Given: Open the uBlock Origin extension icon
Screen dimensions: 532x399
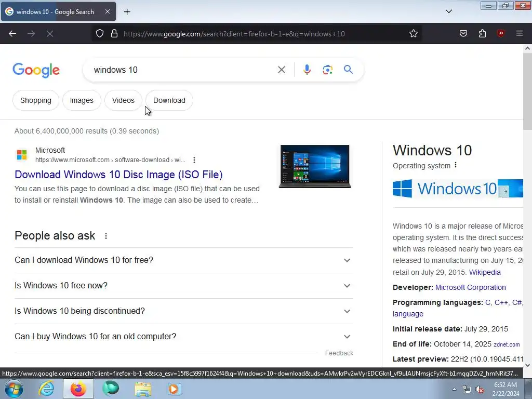Looking at the screenshot, I should pos(500,34).
